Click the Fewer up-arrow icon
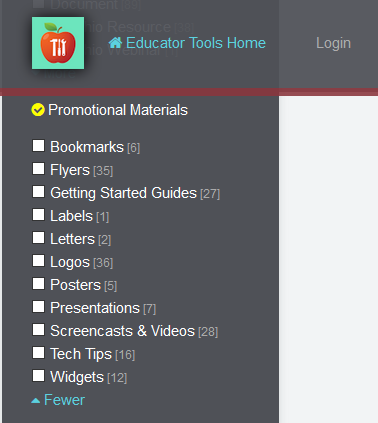This screenshot has width=378, height=423. tap(36, 401)
